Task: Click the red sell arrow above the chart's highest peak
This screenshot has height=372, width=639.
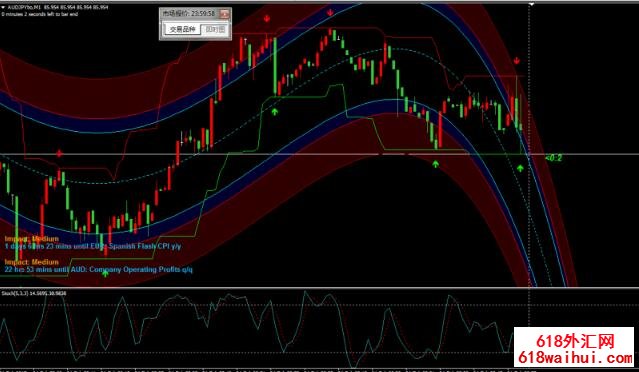Action: pos(330,13)
